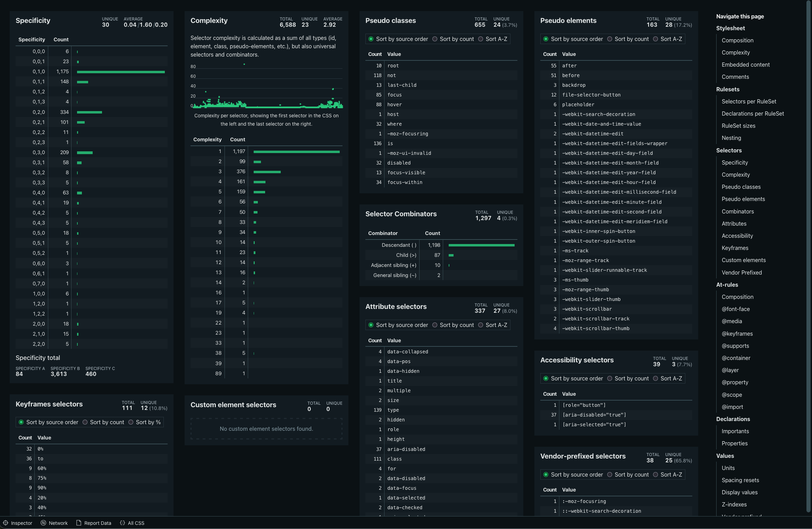812x529 pixels.
Task: Select Sort A-Z in Attribute selectors
Action: click(493, 325)
